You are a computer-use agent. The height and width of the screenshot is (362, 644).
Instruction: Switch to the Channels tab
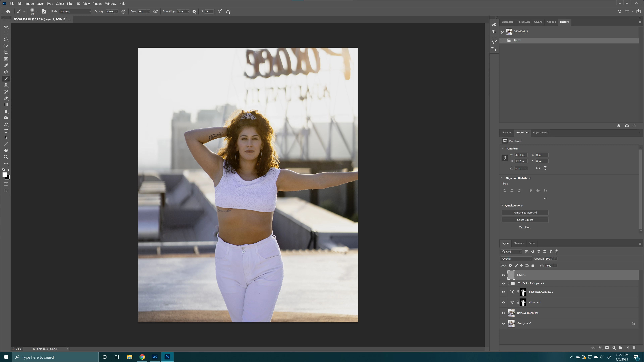[x=519, y=243]
